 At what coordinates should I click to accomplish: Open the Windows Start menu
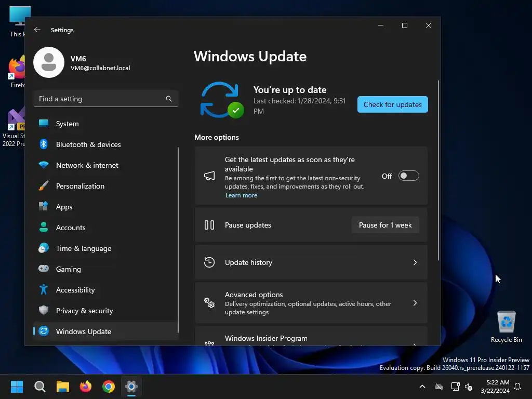pos(17,387)
